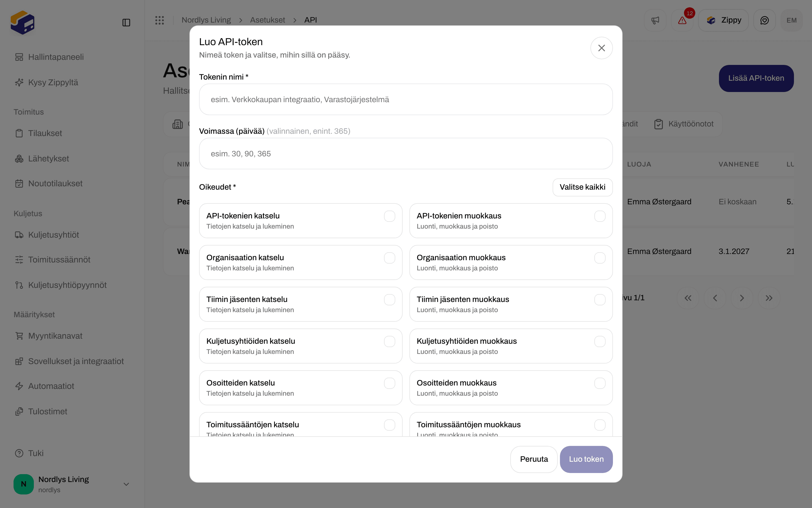Image resolution: width=812 pixels, height=508 pixels.
Task: Click Valitse kaikki button
Action: pyautogui.click(x=582, y=187)
